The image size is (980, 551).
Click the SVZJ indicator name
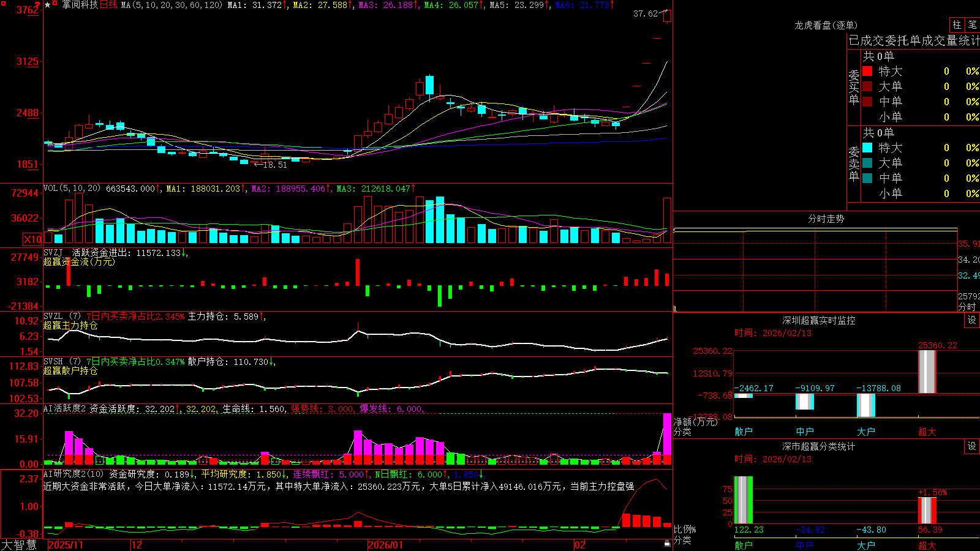tap(53, 252)
